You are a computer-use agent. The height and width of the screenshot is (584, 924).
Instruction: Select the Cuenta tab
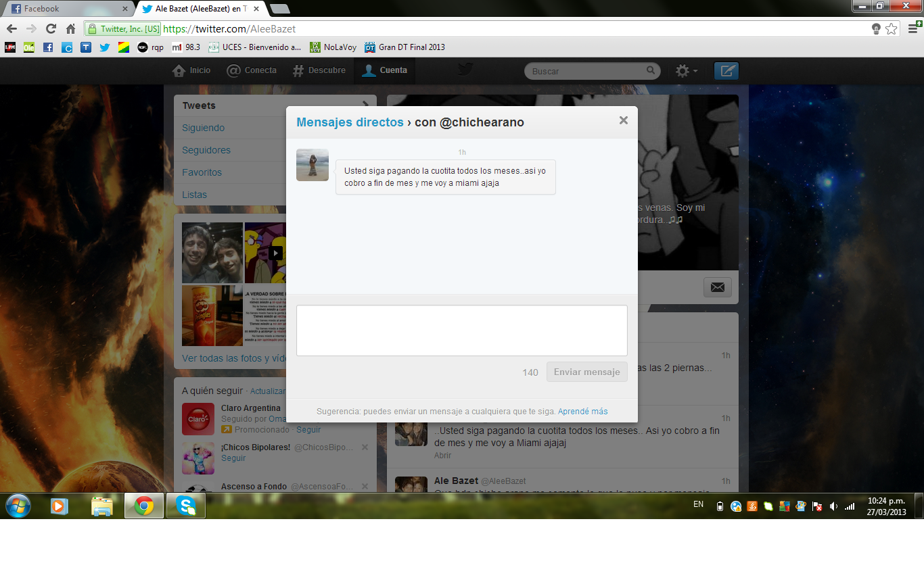384,70
